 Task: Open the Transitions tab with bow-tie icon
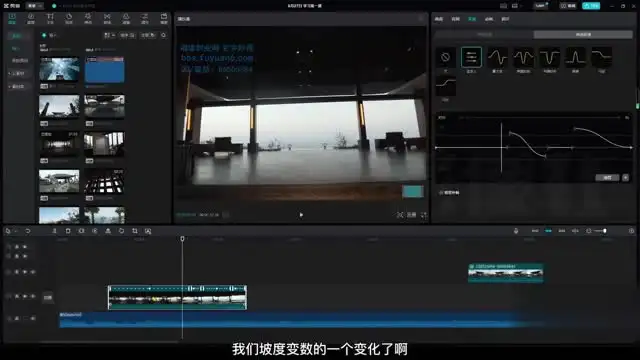[x=107, y=18]
